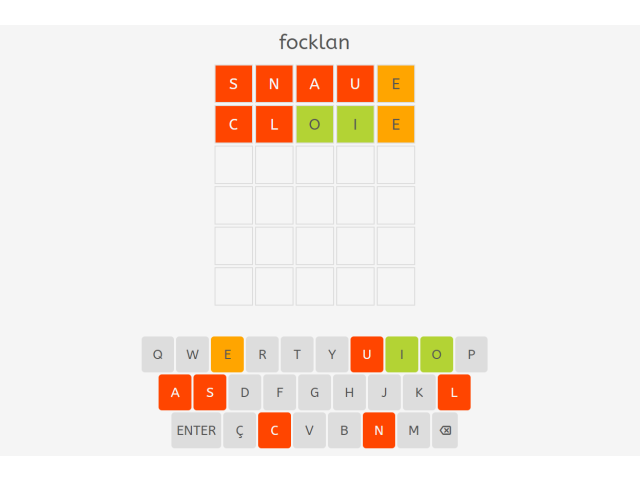
Task: Click the red U key on keyboard
Action: coord(367,354)
